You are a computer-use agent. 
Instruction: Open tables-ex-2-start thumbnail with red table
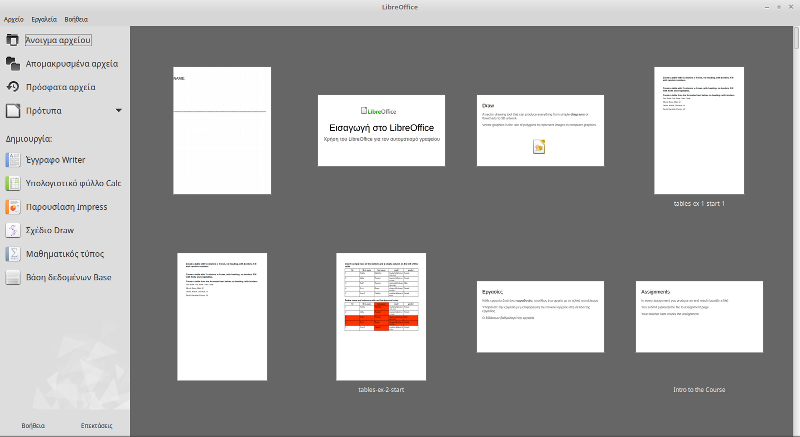[381, 317]
